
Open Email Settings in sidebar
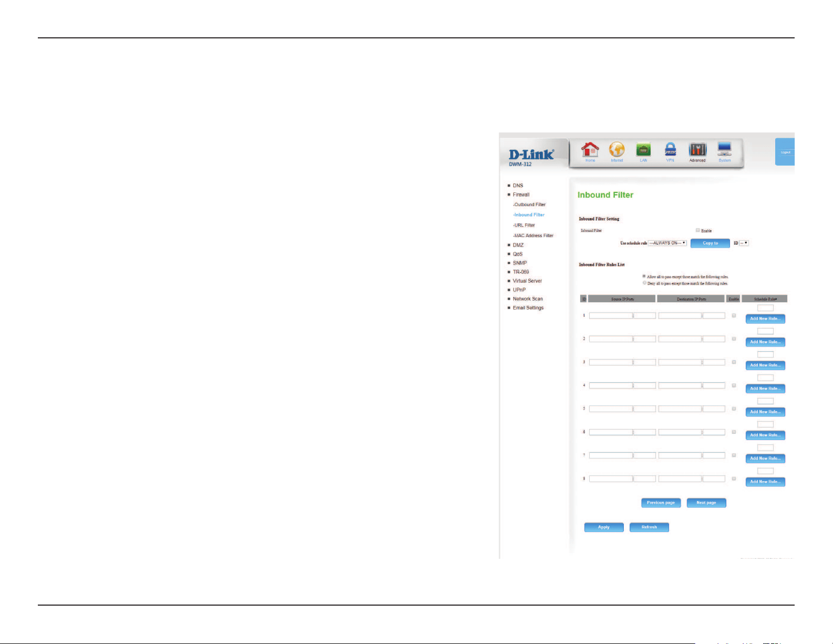[528, 308]
